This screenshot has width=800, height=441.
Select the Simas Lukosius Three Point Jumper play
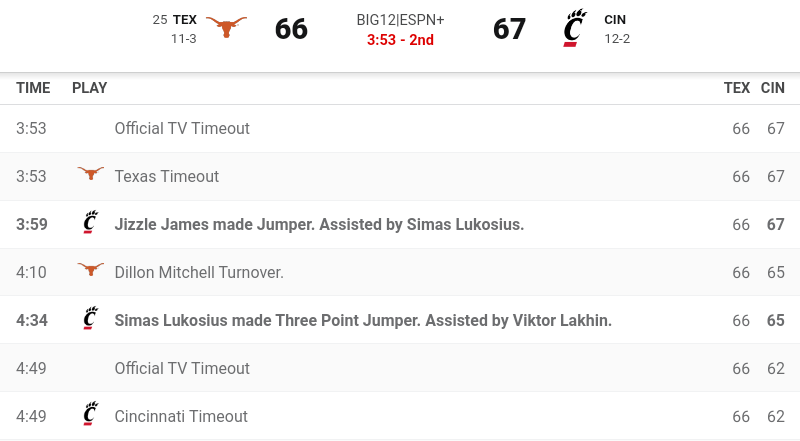click(x=363, y=320)
